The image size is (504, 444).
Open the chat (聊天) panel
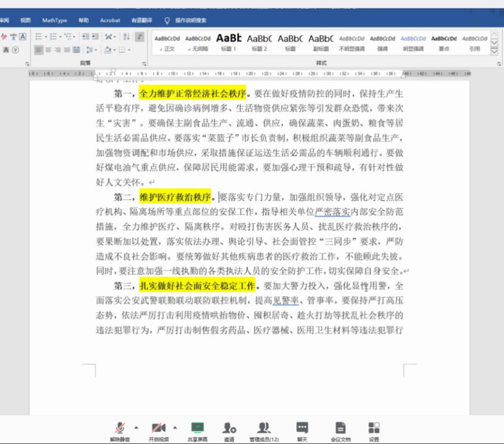point(302,431)
